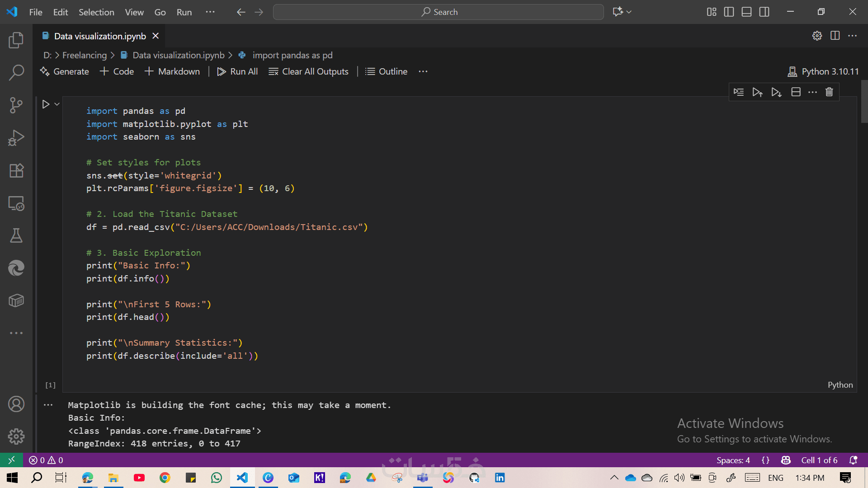Viewport: 868px width, 488px height.
Task: Toggle the Secondary Side Bar layout button
Action: point(764,12)
